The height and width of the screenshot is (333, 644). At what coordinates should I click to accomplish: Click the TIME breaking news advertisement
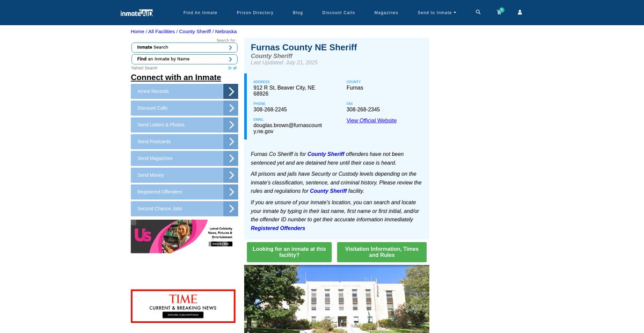183,306
